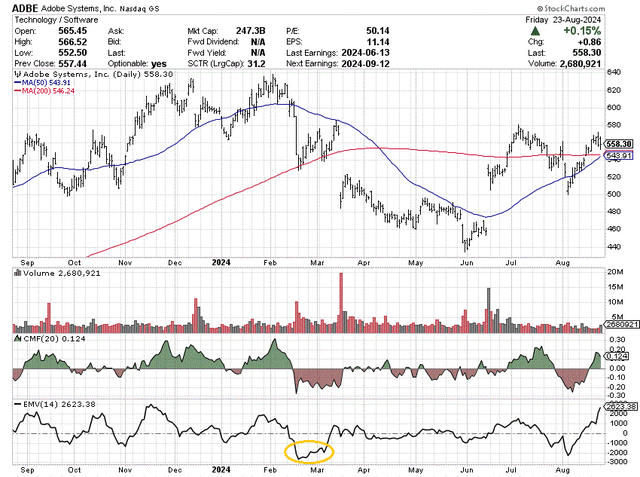The image size is (640, 477).
Task: Click the Adobe Systems, Inc. (Daily) chart legend
Action: [x=94, y=74]
